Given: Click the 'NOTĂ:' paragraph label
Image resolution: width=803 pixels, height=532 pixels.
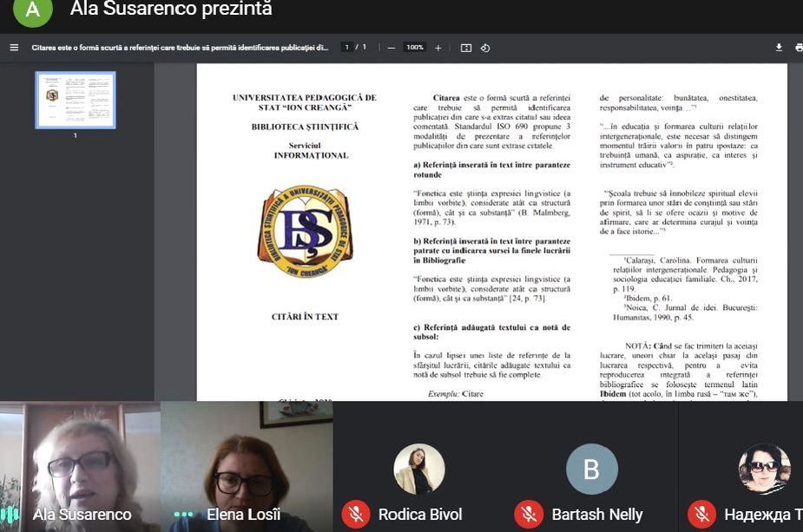Looking at the screenshot, I should [x=637, y=346].
